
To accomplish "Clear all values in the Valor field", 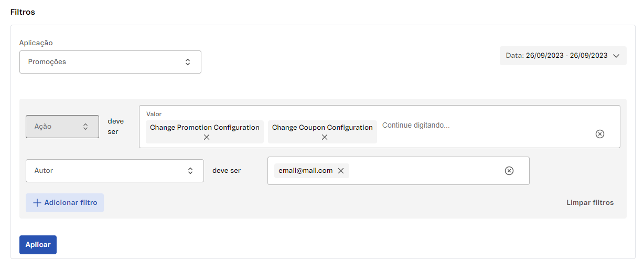I will click(x=600, y=134).
